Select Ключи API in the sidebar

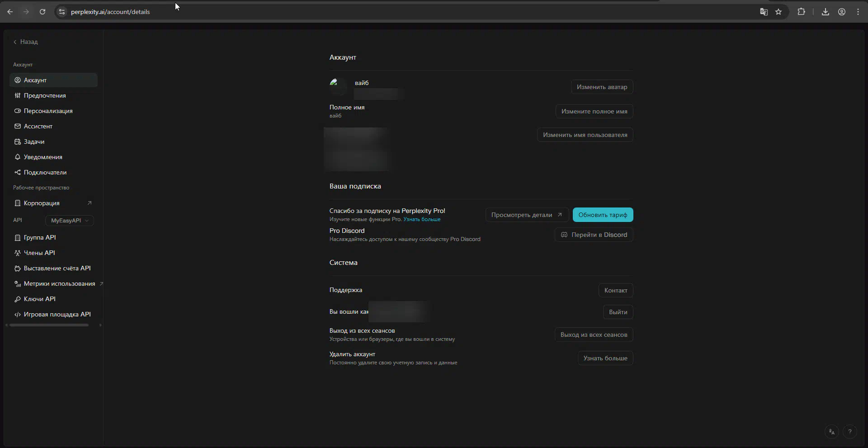pos(40,299)
